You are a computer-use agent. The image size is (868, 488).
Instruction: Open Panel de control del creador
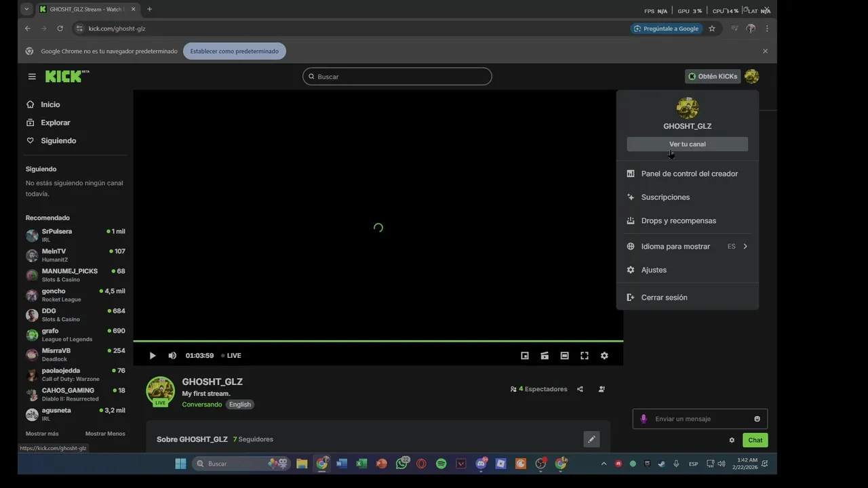687,174
